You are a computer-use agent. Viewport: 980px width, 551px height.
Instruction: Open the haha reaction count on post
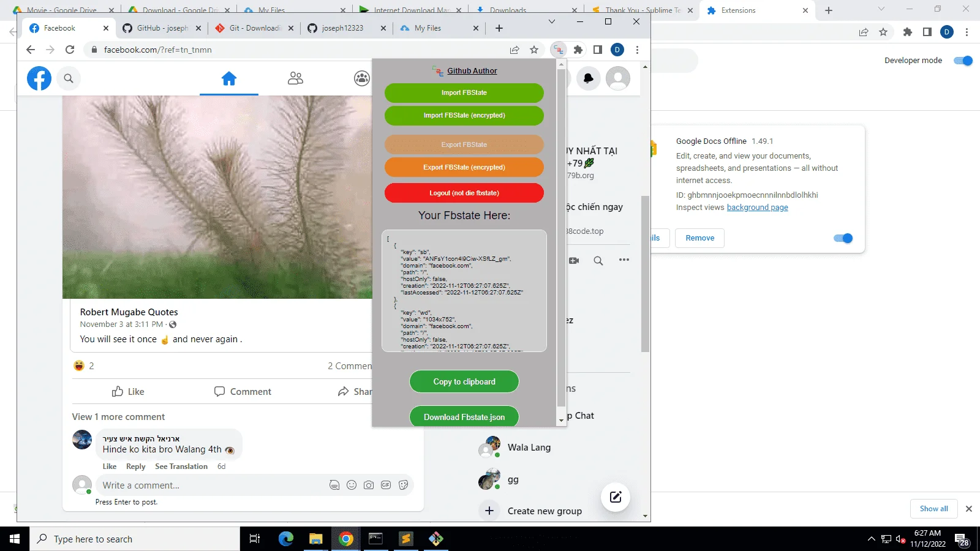click(x=84, y=366)
